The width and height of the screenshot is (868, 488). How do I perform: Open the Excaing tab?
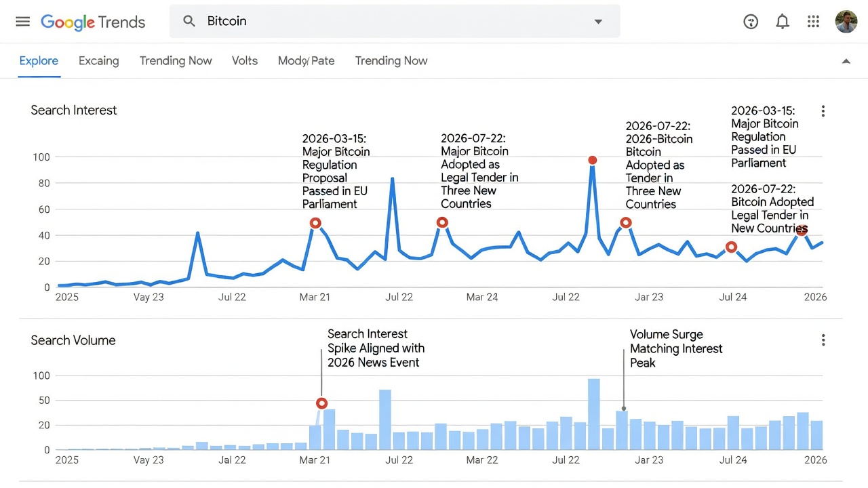[x=99, y=61]
